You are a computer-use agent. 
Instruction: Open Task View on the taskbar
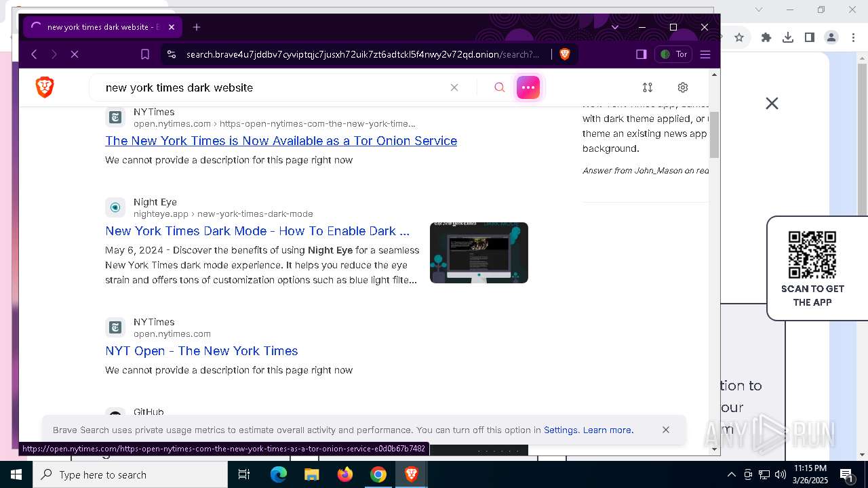(x=244, y=474)
